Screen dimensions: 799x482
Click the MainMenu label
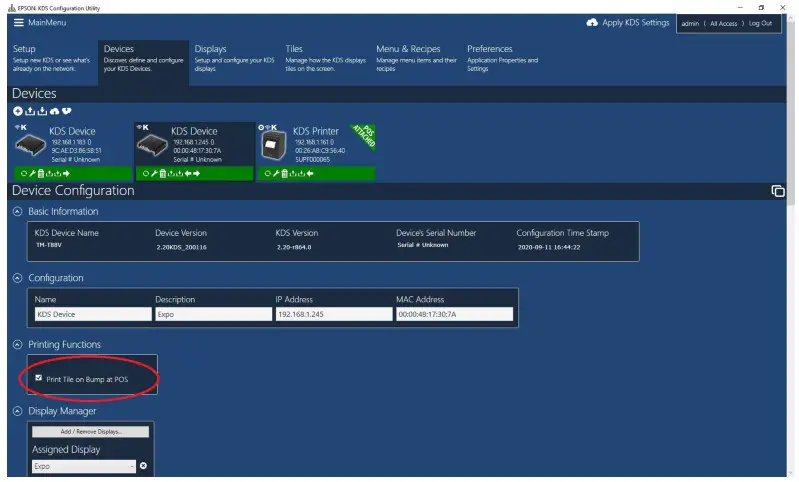[47, 22]
